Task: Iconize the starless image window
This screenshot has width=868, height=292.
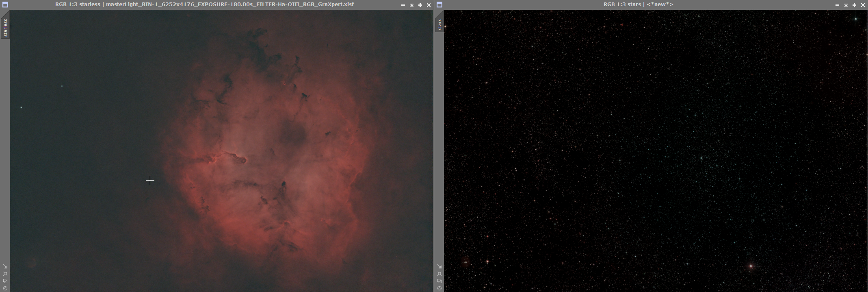Action: (403, 5)
